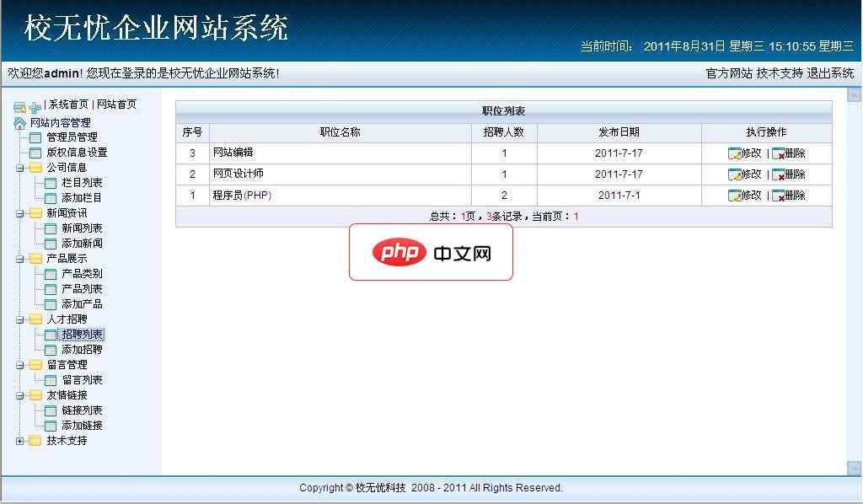
Task: Click the page icon next to 版权信息设置
Action: (35, 153)
